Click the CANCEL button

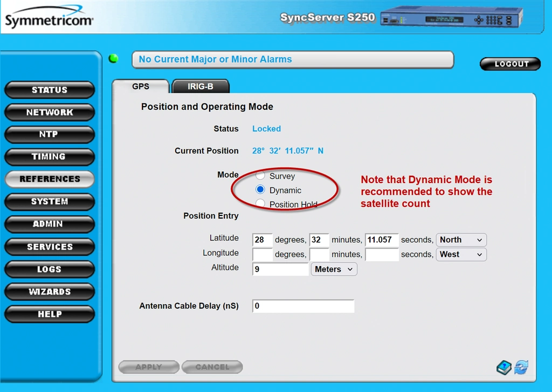(212, 367)
